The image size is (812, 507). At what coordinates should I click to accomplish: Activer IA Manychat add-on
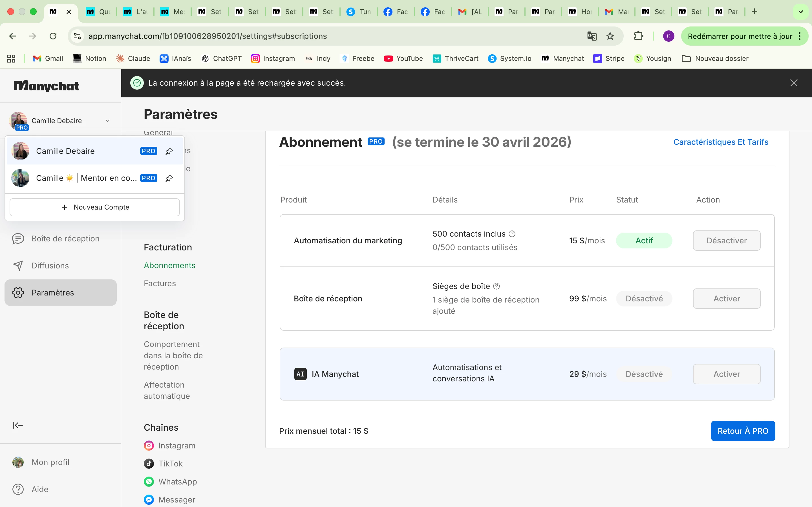pos(727,374)
